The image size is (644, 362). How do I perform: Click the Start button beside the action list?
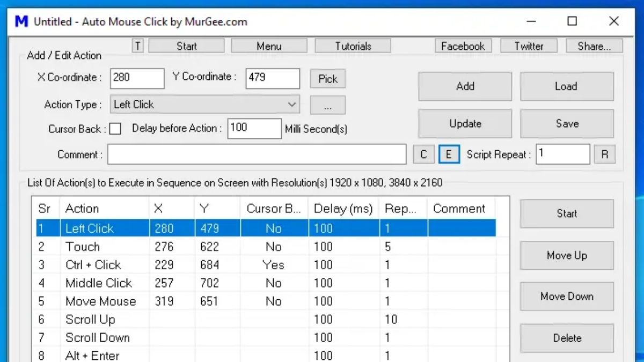567,213
